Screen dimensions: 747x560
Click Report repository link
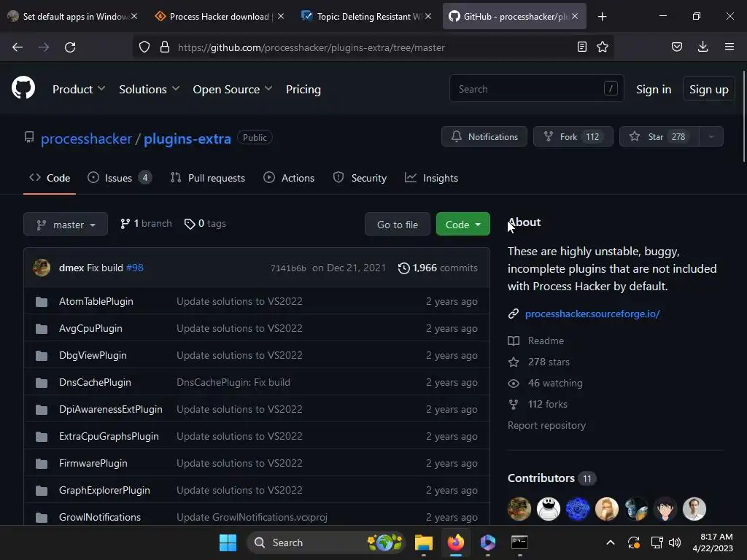(546, 425)
